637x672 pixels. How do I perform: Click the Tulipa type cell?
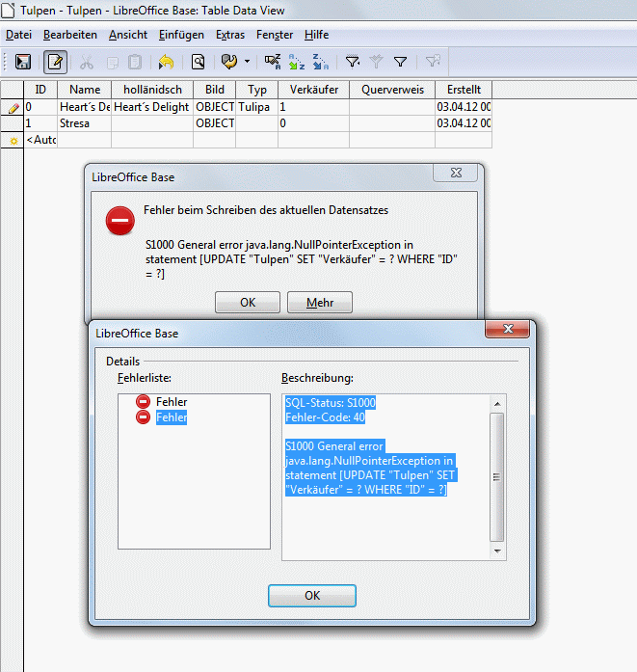point(256,107)
